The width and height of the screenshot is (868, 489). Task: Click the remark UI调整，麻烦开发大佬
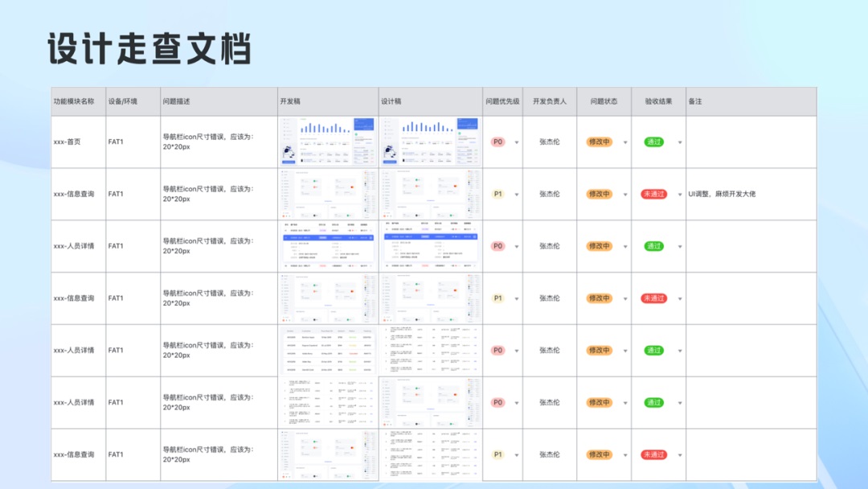point(723,194)
